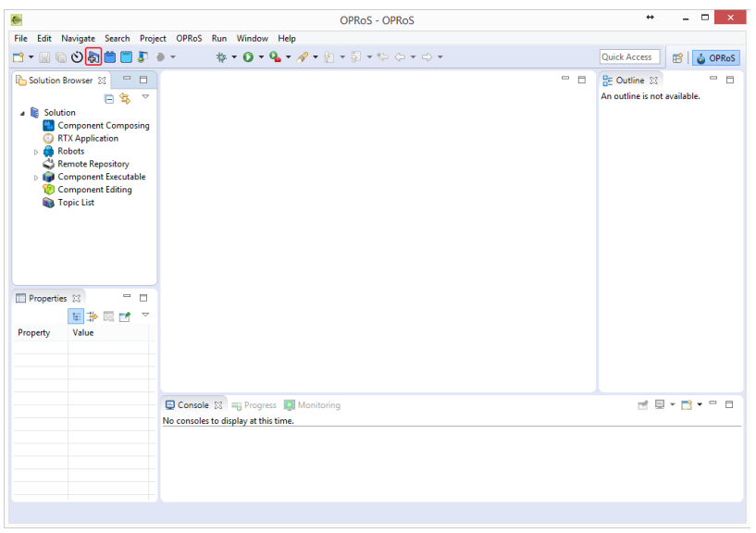The height and width of the screenshot is (533, 756).
Task: Click the gray hexagon toolbar icon
Action: click(x=161, y=57)
